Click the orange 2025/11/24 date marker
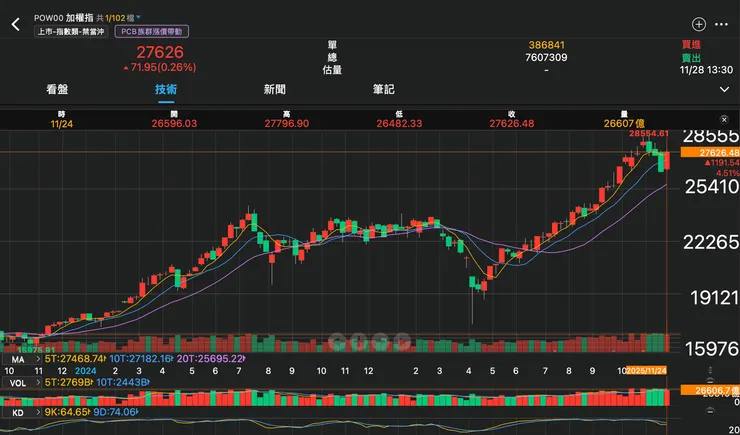Viewport: 740px width, 435px height. tap(647, 371)
